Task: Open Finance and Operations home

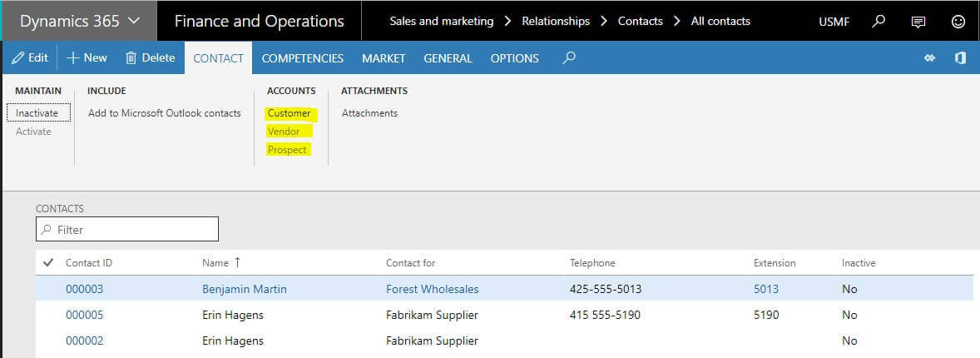Action: 259,21
